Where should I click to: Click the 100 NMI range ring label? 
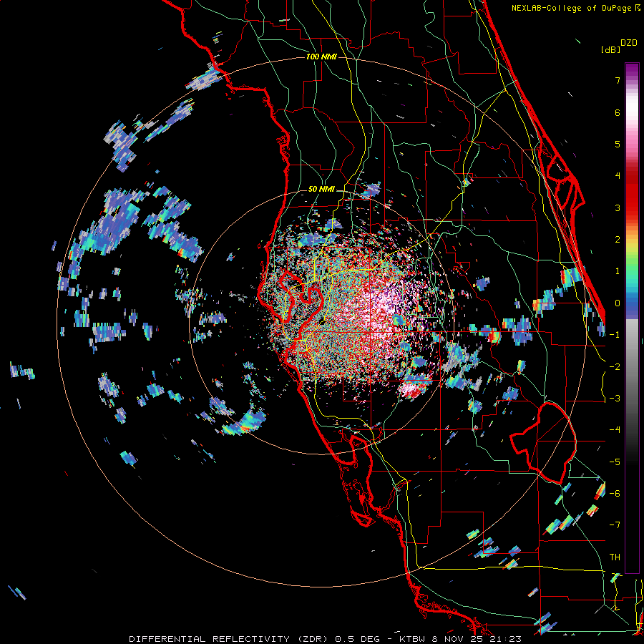[x=321, y=57]
